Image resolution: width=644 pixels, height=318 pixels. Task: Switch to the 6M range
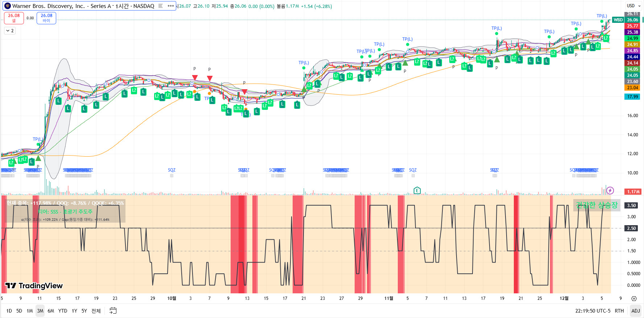coord(51,311)
